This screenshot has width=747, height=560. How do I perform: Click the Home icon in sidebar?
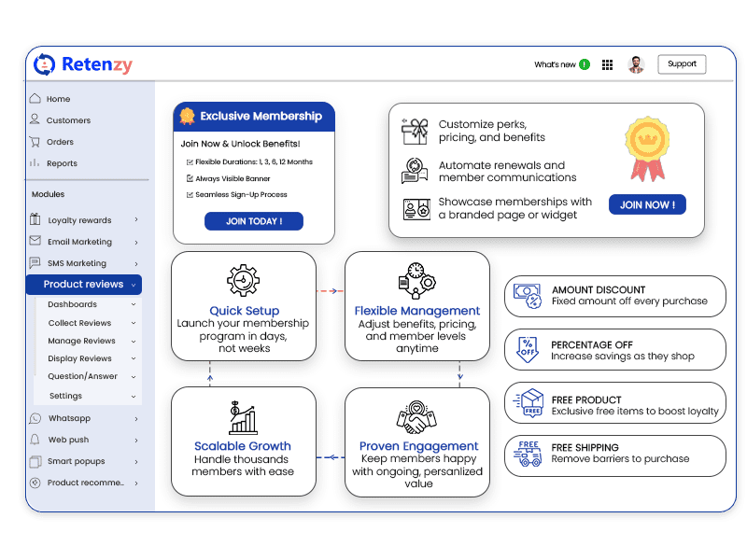coord(35,99)
